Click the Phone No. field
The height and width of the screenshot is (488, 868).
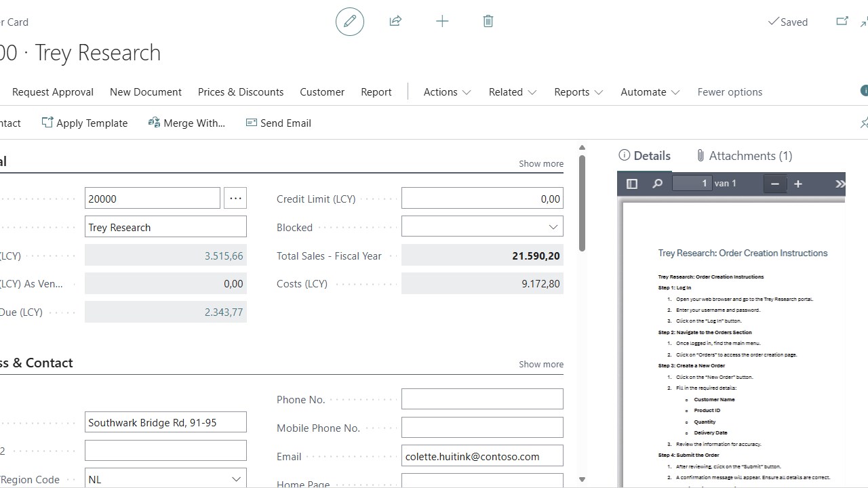[482, 399]
